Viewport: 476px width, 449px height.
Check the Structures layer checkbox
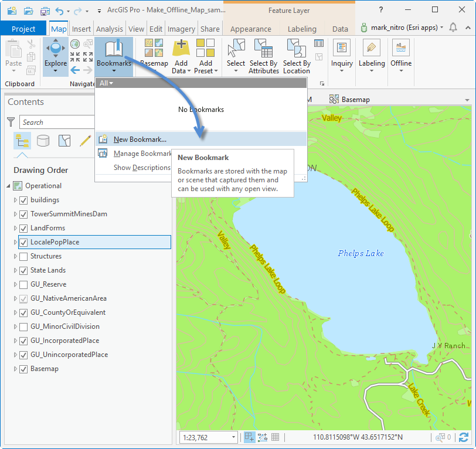click(x=23, y=257)
